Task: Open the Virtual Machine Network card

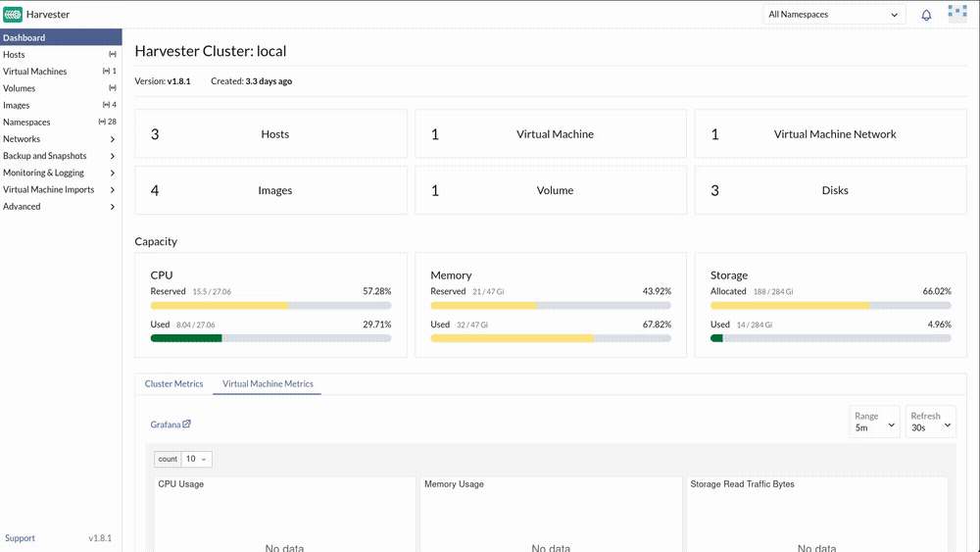Action: click(831, 133)
